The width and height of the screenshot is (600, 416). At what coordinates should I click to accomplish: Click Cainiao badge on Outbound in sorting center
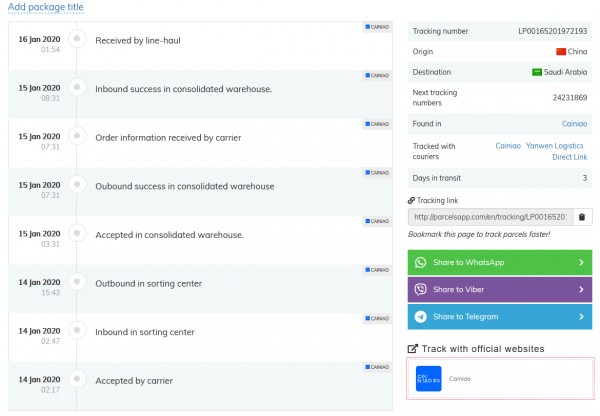376,271
